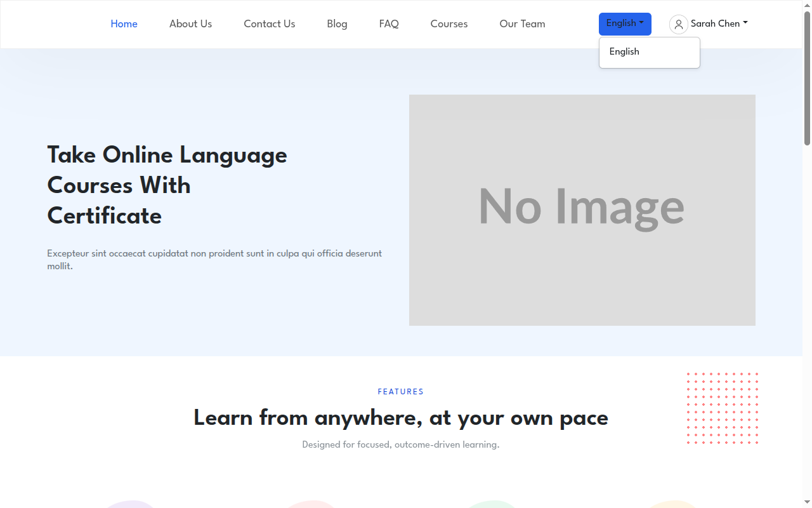Click the No Image placeholder
Viewport: 812px width, 508px height.
[582, 210]
